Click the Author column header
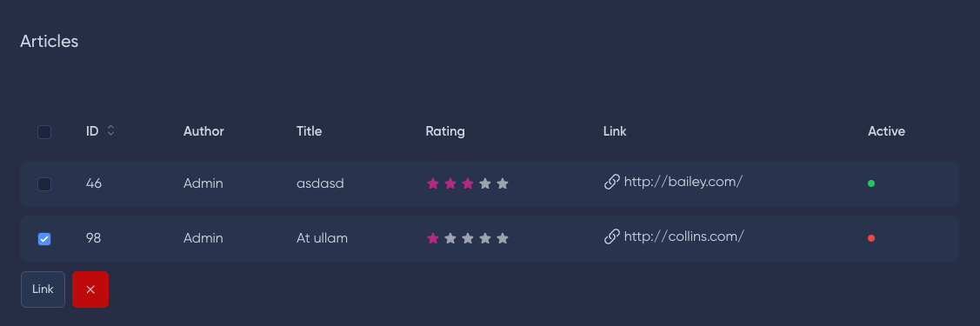This screenshot has height=326, width=980. point(203,131)
